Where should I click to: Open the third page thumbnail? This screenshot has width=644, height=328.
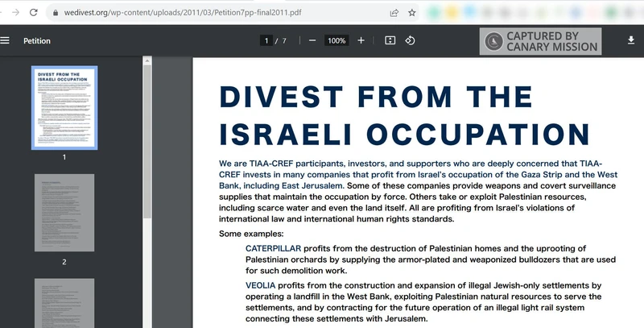64,303
